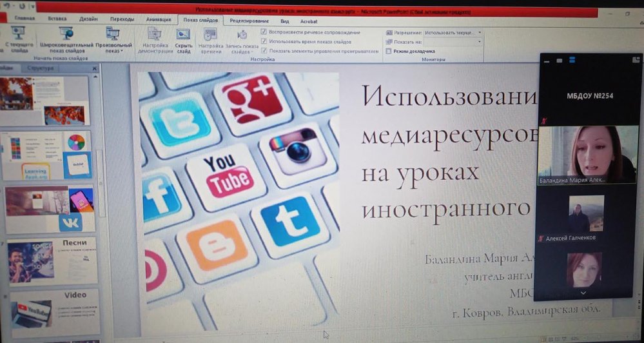
Task: Open the Set Up Slide Show settings
Action: tap(155, 40)
